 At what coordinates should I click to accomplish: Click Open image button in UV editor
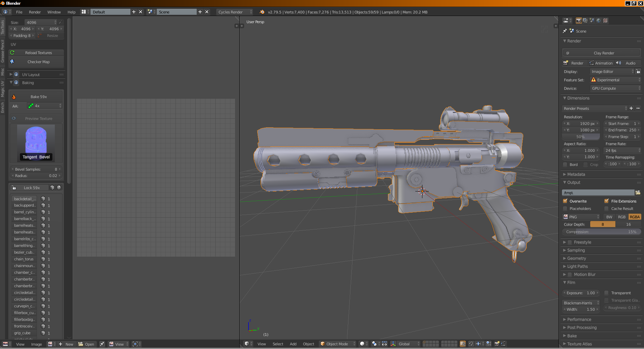(86, 344)
